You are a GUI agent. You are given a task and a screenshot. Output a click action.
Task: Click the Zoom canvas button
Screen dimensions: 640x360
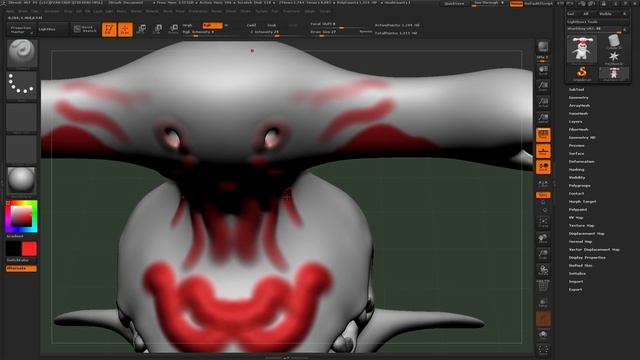click(x=543, y=86)
